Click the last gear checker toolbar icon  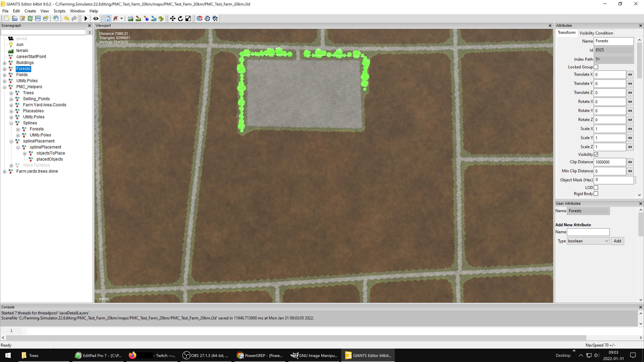click(215, 18)
